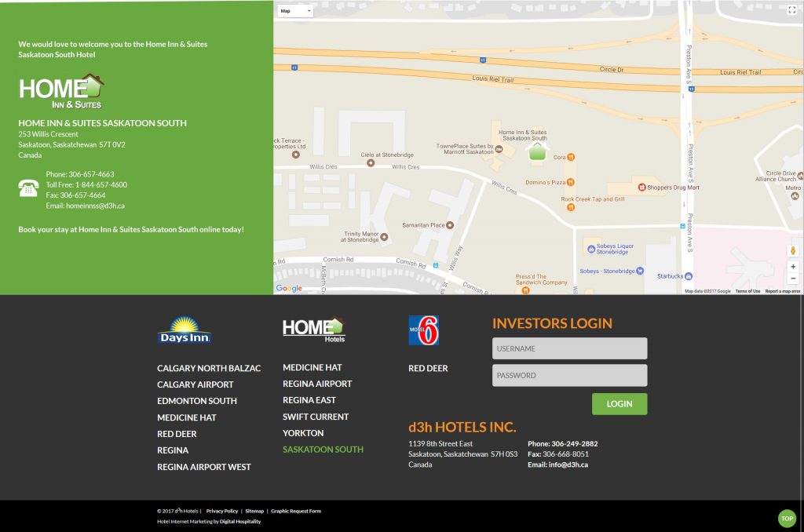804x532 pixels.
Task: Click the Phone: 306-657-4663 text
Action: (80, 174)
